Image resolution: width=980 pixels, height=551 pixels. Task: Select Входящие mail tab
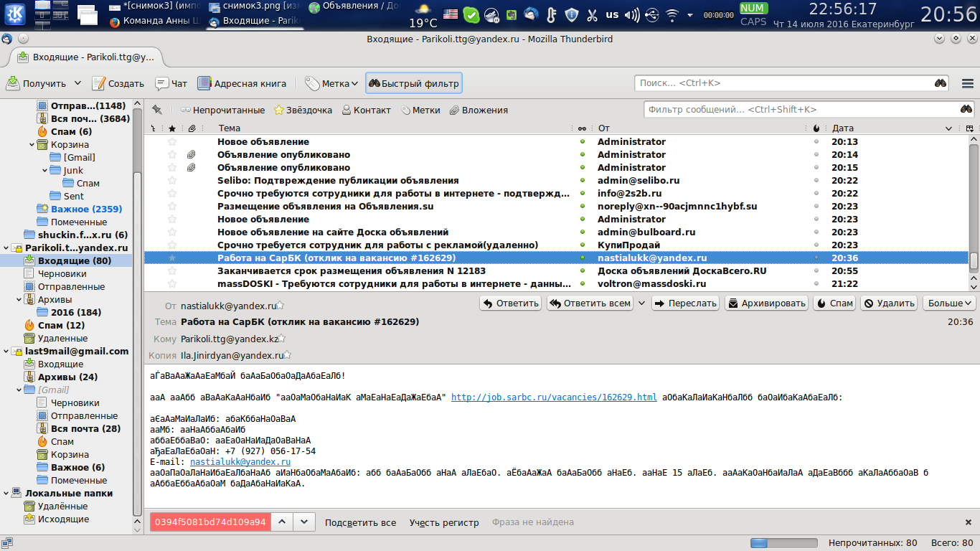coord(85,57)
